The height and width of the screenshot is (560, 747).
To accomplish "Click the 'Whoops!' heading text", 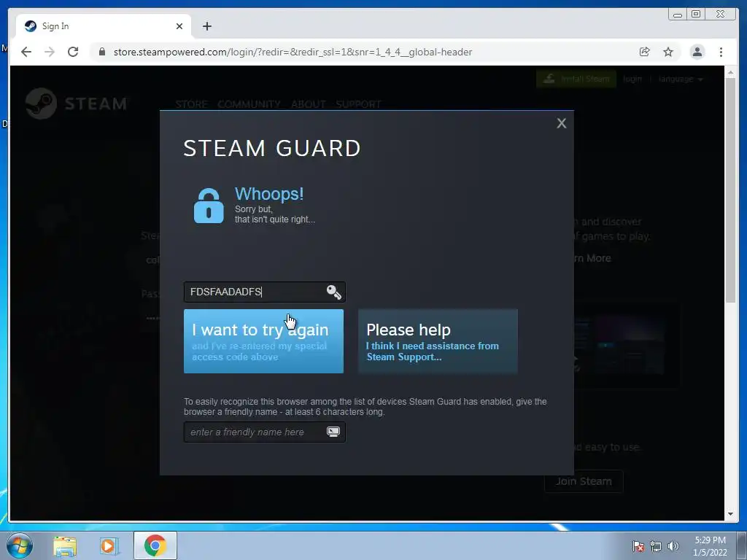I will click(268, 194).
